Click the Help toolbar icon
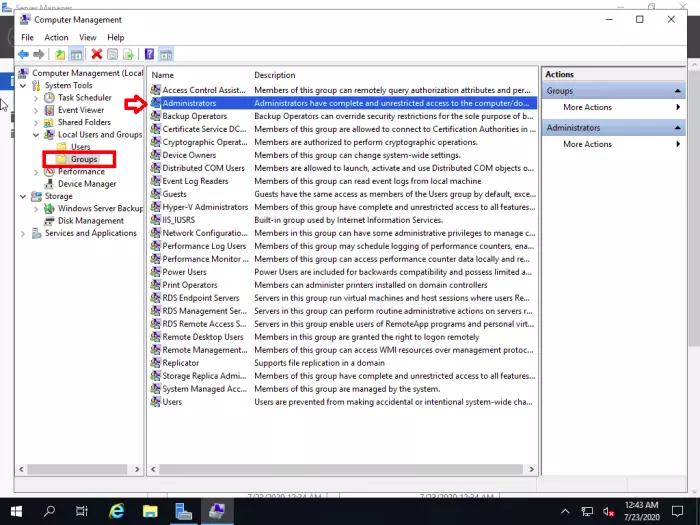Viewport: 700px width, 525px height. [149, 54]
